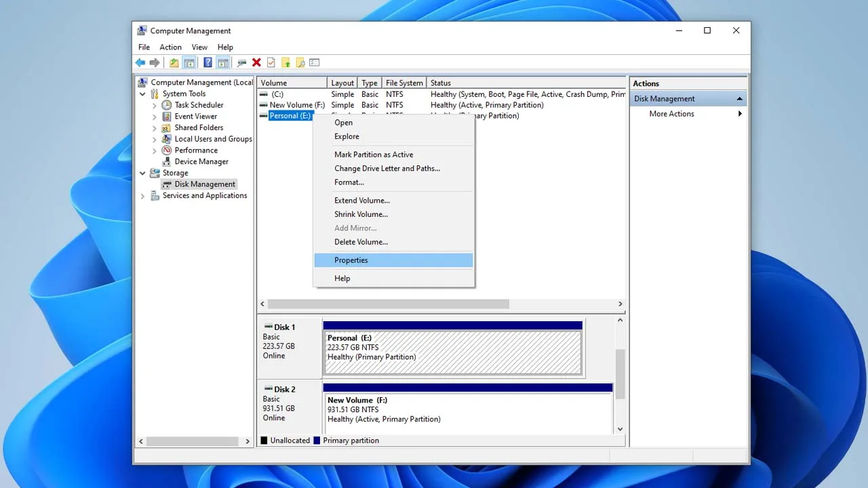Sort by the Status column header
This screenshot has height=488, width=868.
coord(526,83)
